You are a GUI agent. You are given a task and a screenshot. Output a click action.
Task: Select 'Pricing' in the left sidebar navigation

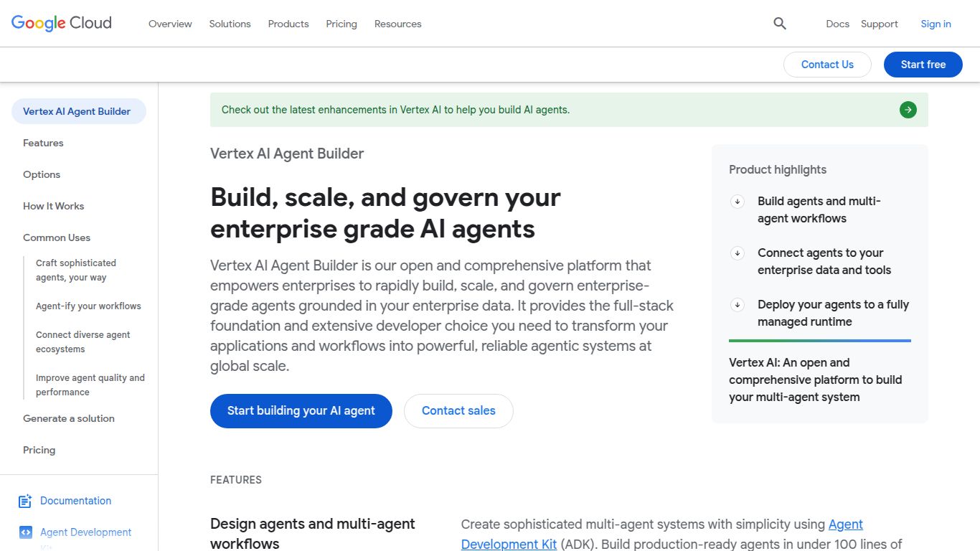pyautogui.click(x=39, y=450)
